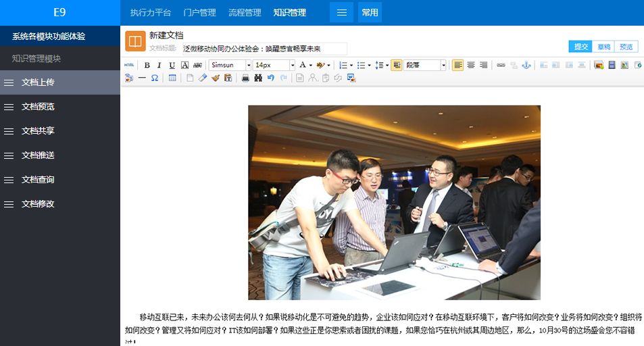Screen dimensions: 644x346
Task: Click the print icon in toolbar
Action: pos(244,78)
